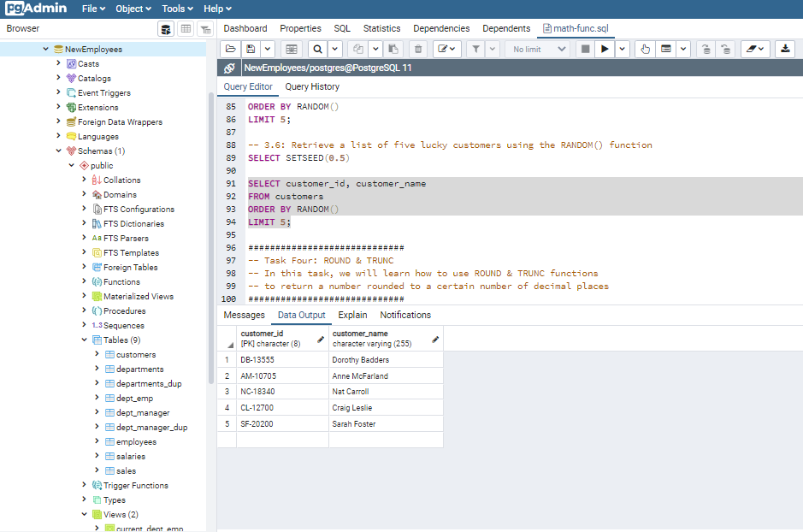Click the Query Tool icon in Browser panel
This screenshot has height=532, width=803.
click(166, 29)
